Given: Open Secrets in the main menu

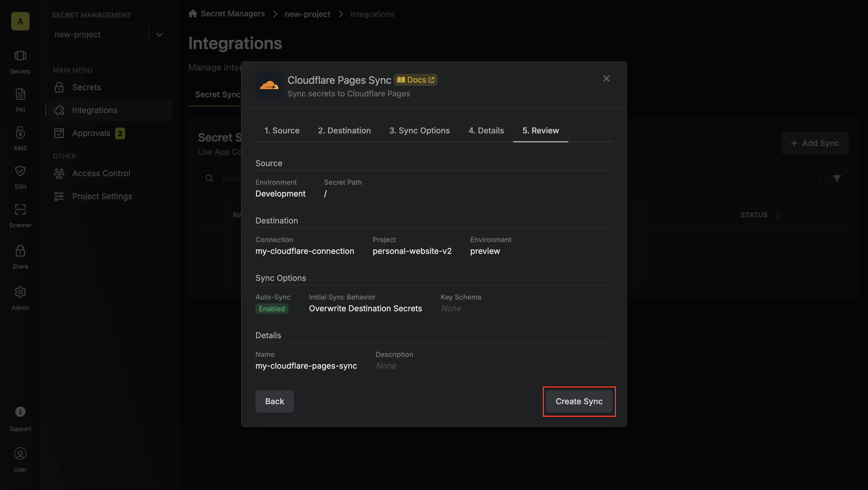Looking at the screenshot, I should tap(110, 87).
